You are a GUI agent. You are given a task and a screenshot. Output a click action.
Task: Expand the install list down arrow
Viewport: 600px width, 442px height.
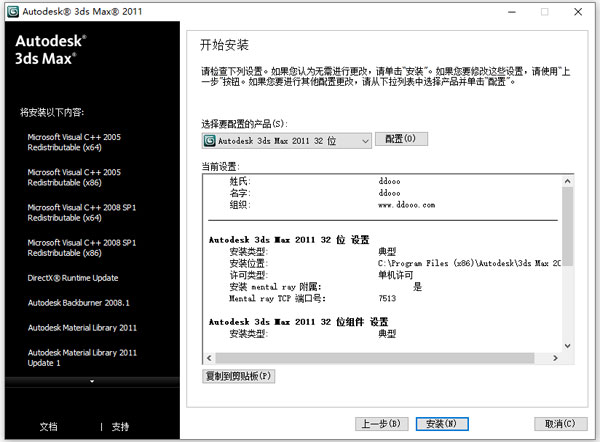click(92, 381)
